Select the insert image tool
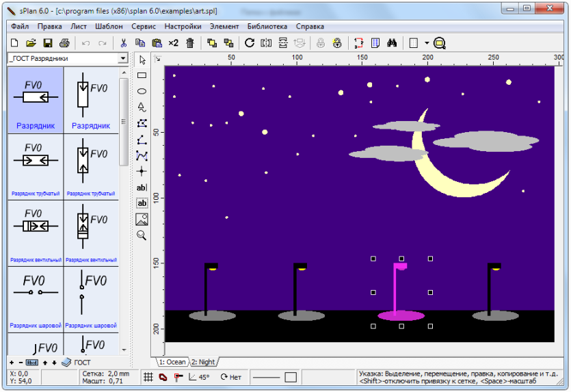Image resolution: width=571 pixels, height=392 pixels. pyautogui.click(x=142, y=220)
